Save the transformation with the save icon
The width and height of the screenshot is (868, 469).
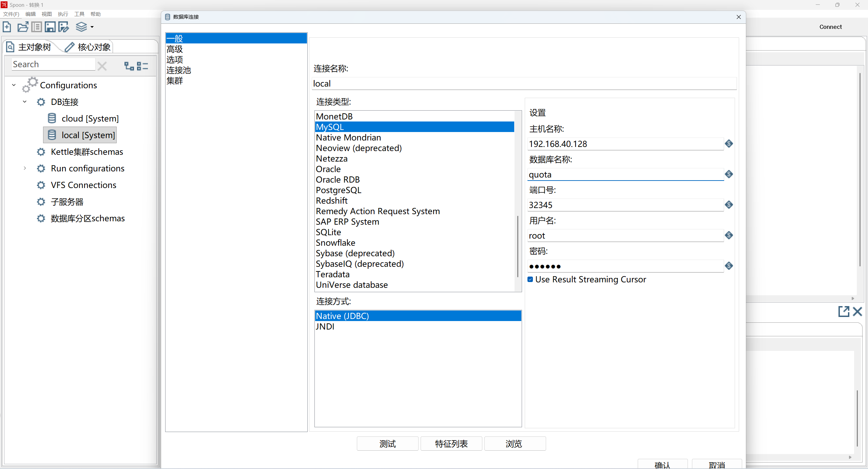click(50, 27)
